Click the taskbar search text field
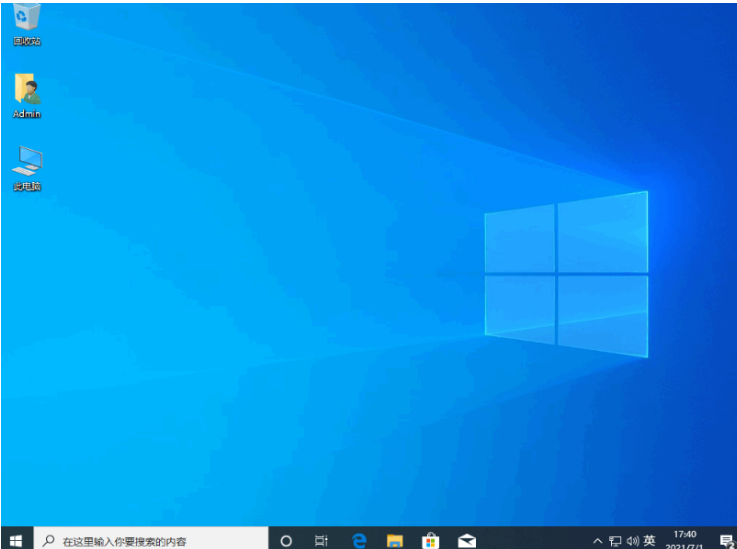 click(x=150, y=541)
